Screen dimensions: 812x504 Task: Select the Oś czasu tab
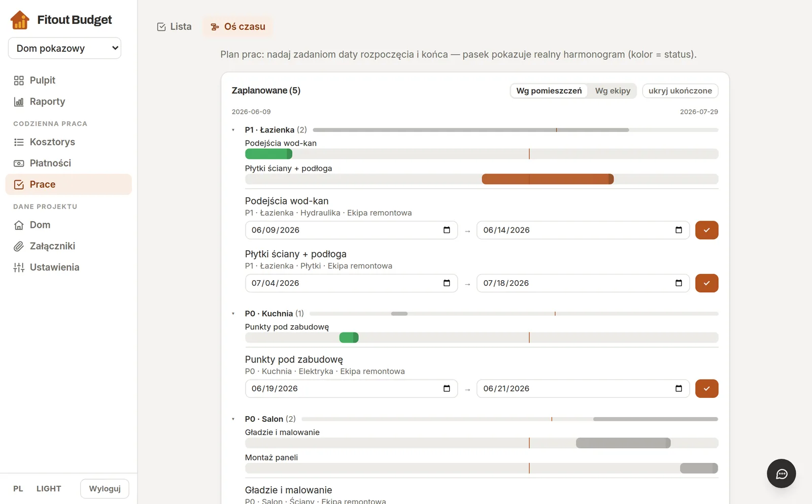point(238,26)
